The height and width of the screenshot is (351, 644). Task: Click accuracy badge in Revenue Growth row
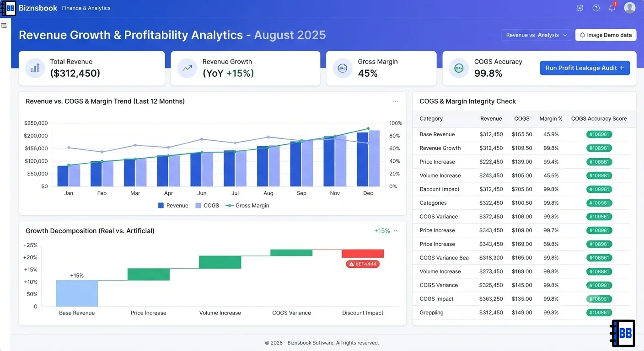pyautogui.click(x=599, y=148)
